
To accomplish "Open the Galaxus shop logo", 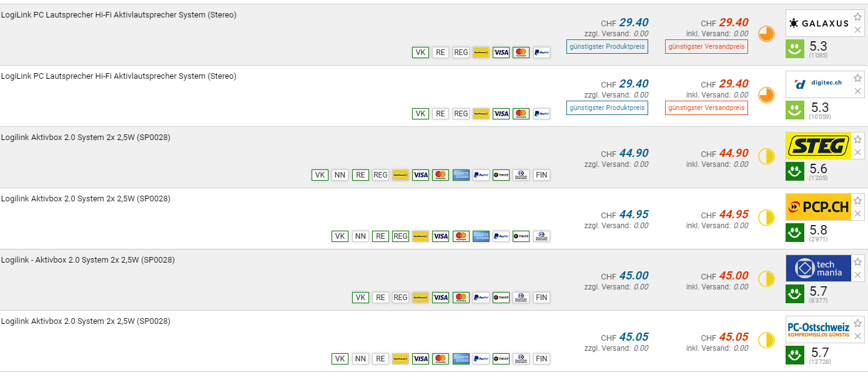I will (818, 23).
